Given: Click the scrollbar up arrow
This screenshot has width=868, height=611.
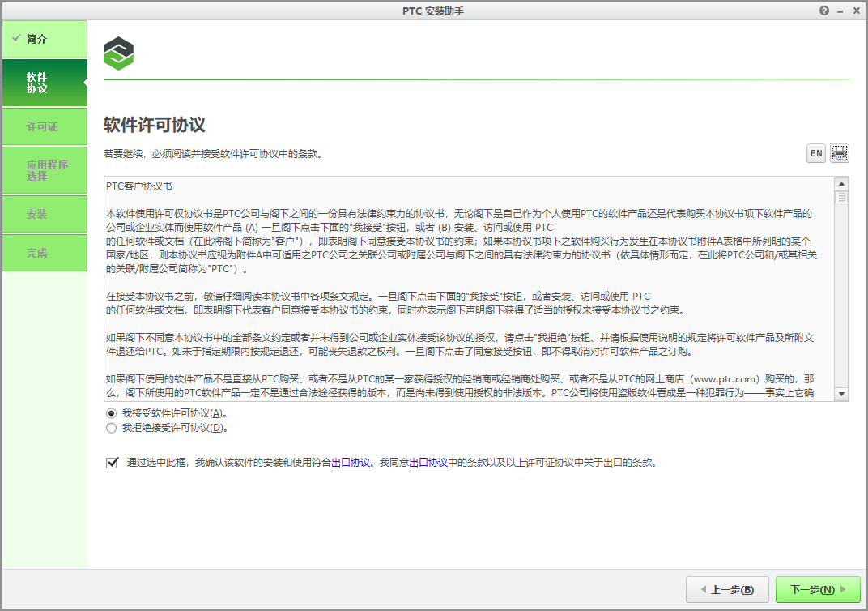Looking at the screenshot, I should (842, 182).
